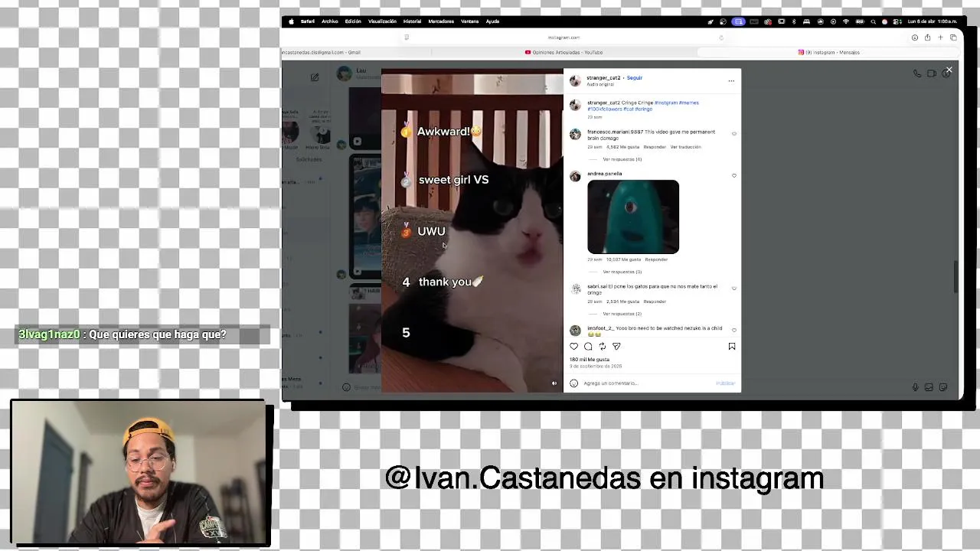Viewport: 980px width, 551px height.
Task: Open the #memes hashtag link
Action: pyautogui.click(x=688, y=103)
